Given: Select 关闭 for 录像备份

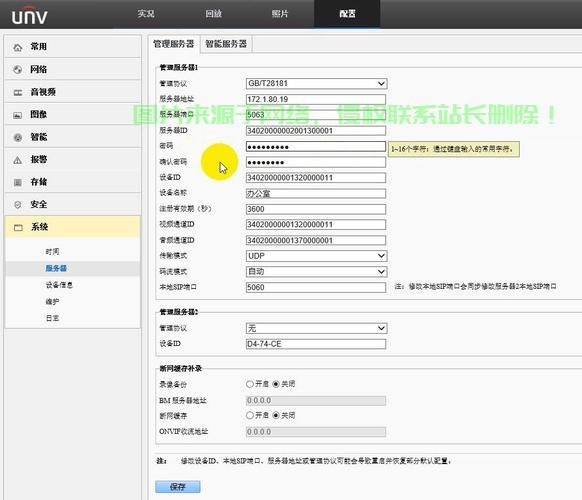Looking at the screenshot, I should [276, 384].
